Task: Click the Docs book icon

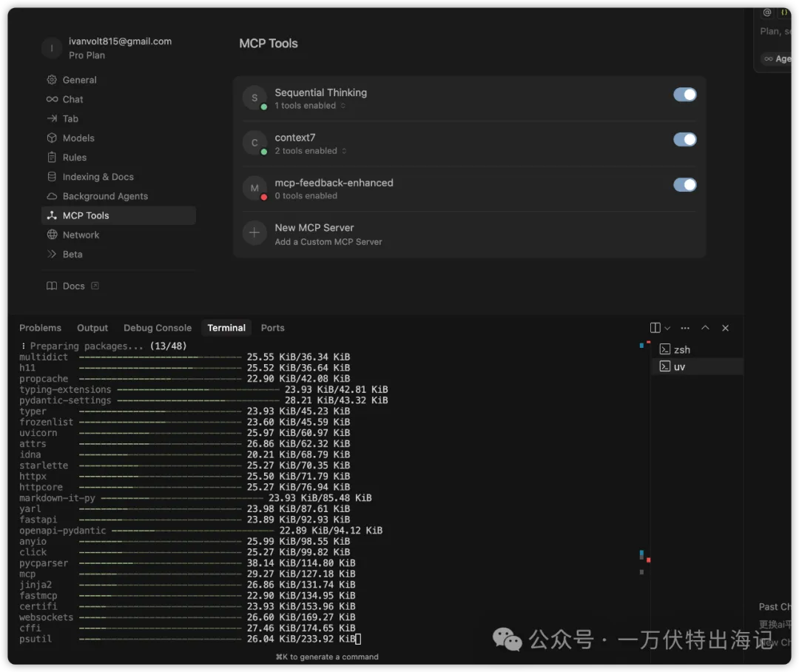Action: pos(52,286)
